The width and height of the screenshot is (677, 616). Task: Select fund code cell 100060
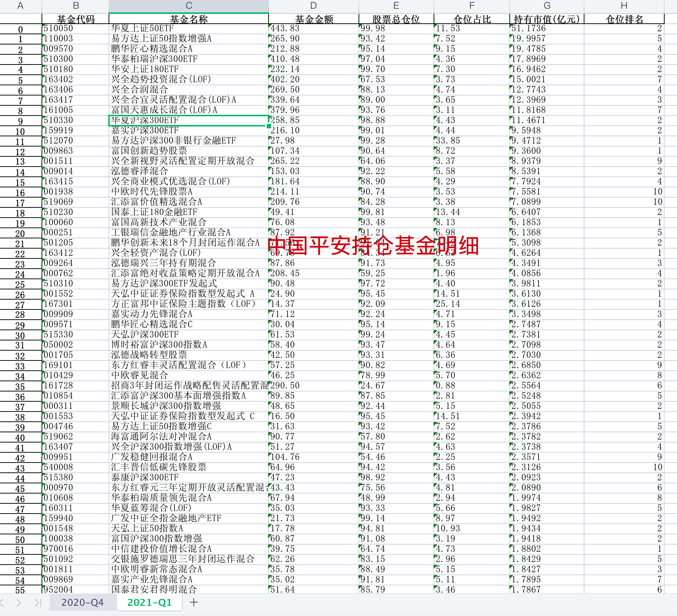tap(75, 222)
